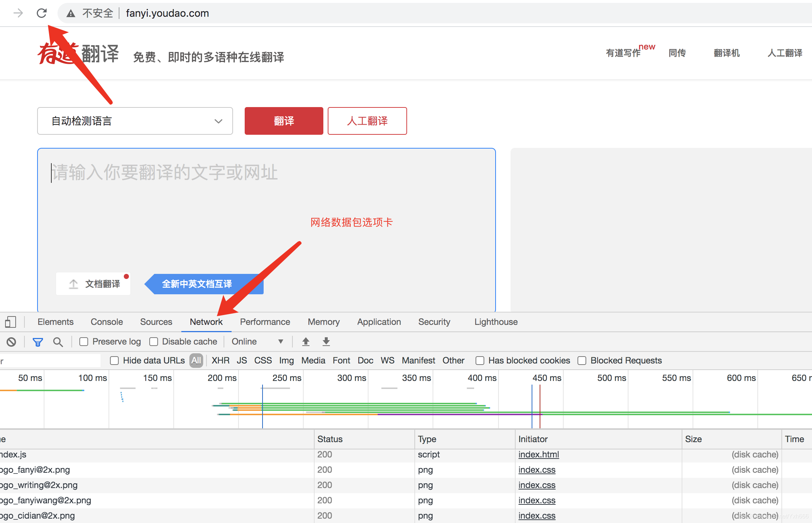This screenshot has height=523, width=812.
Task: Toggle the DevTools device toolbar icon
Action: pos(11,322)
